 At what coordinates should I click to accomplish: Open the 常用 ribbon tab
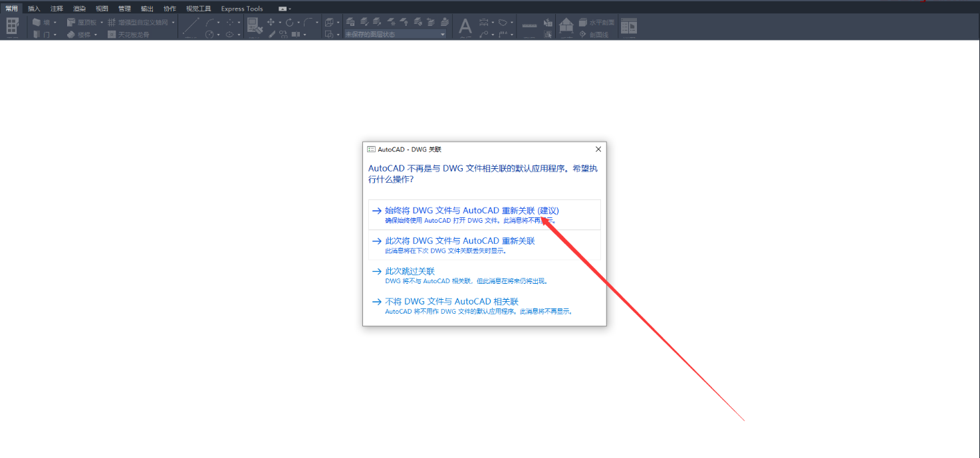click(x=11, y=9)
